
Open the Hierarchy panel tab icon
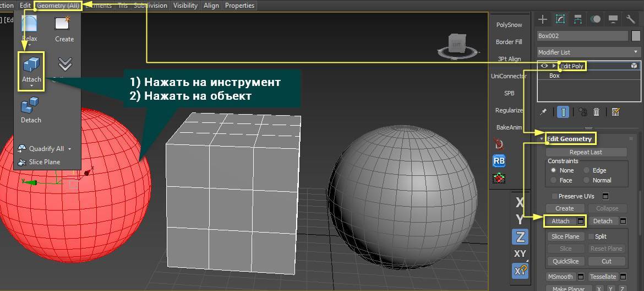tap(578, 19)
